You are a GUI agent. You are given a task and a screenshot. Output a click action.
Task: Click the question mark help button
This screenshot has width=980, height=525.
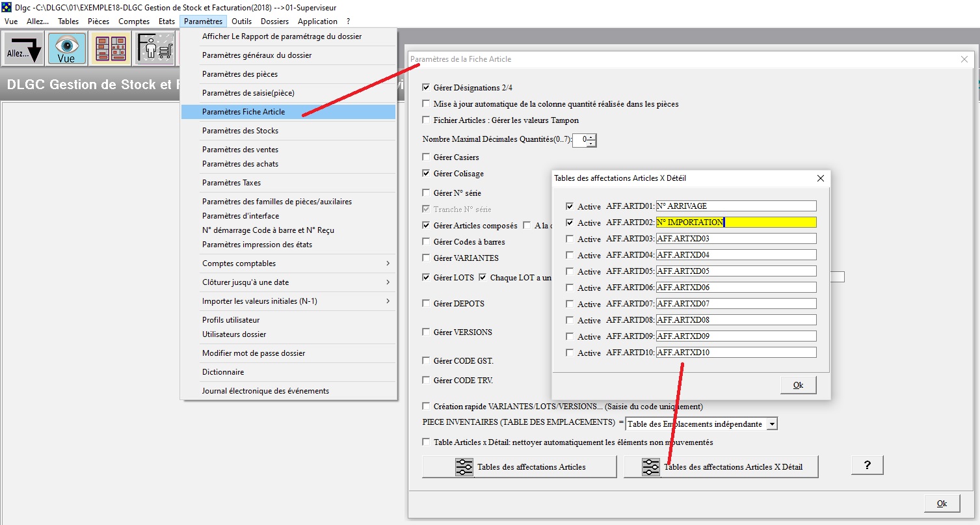coord(867,465)
